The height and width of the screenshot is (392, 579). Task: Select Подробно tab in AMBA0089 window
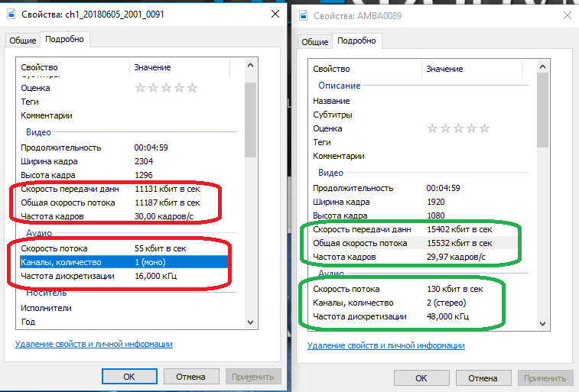point(356,41)
